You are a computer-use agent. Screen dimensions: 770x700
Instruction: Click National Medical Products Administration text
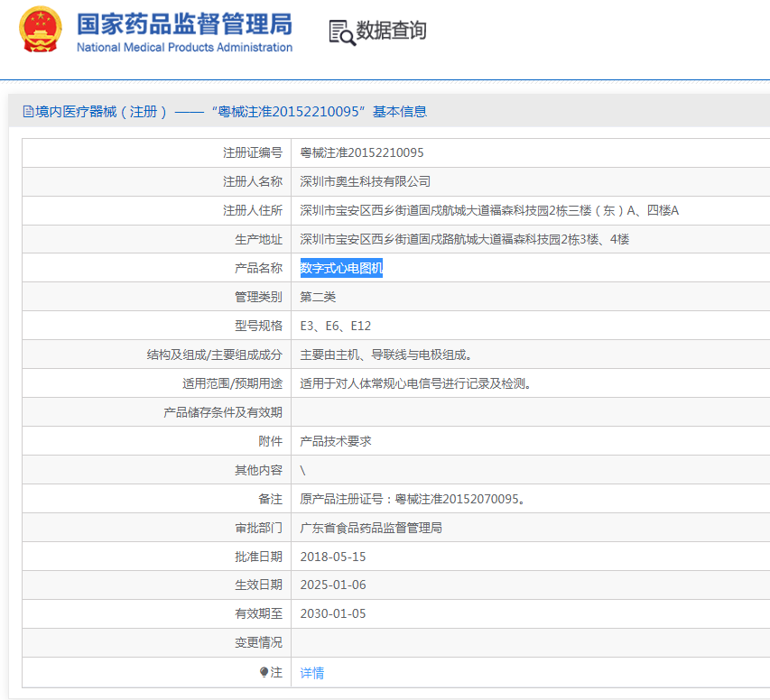pyautogui.click(x=184, y=48)
